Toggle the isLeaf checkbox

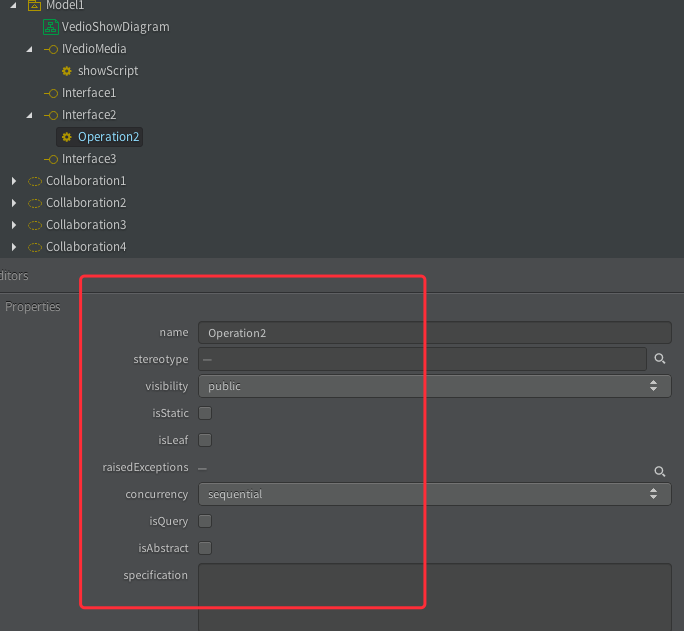point(205,440)
